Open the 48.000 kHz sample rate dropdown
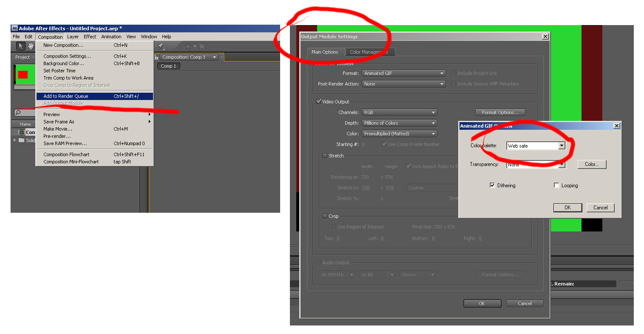This screenshot has width=644, height=334. pyautogui.click(x=337, y=274)
